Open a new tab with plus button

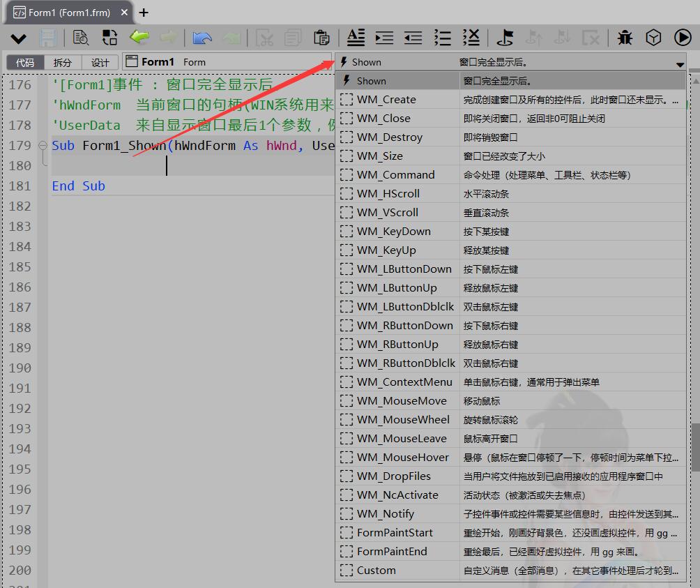[144, 13]
